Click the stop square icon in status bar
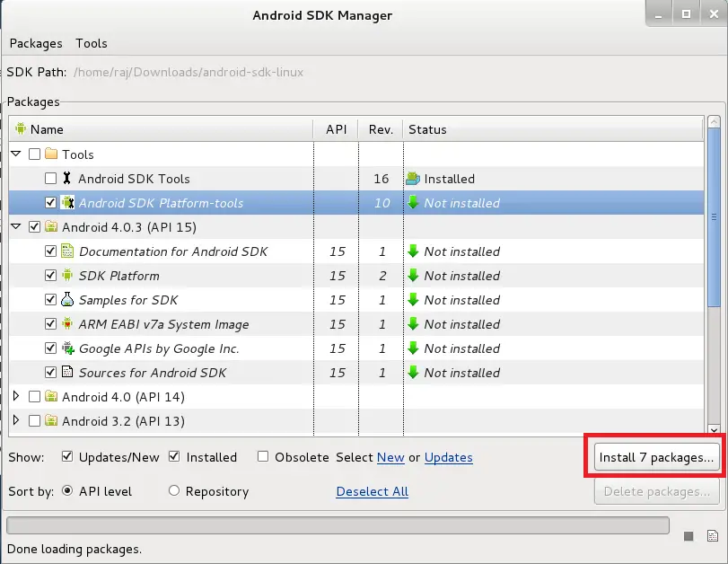Screen dimensions: 728x564 coord(689,536)
